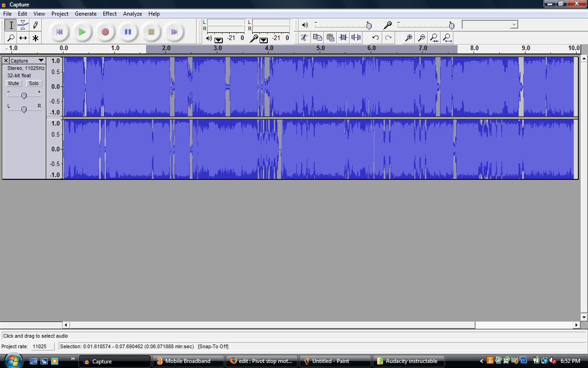
Task: Switch to Audacity instructable taskbar window
Action: [x=408, y=361]
